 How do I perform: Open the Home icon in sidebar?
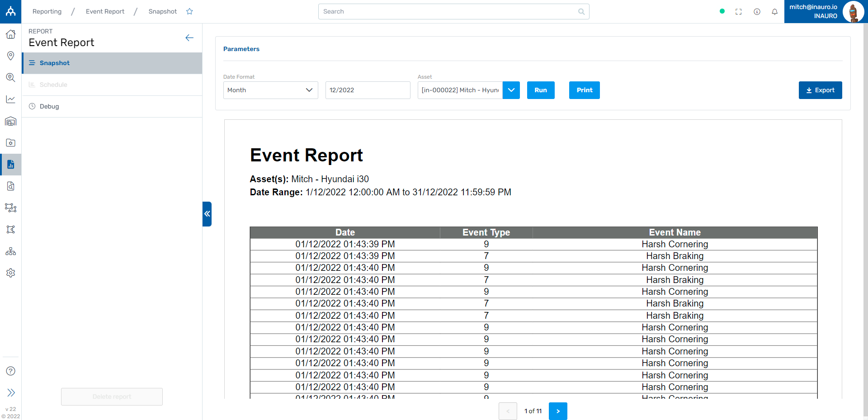coord(10,34)
